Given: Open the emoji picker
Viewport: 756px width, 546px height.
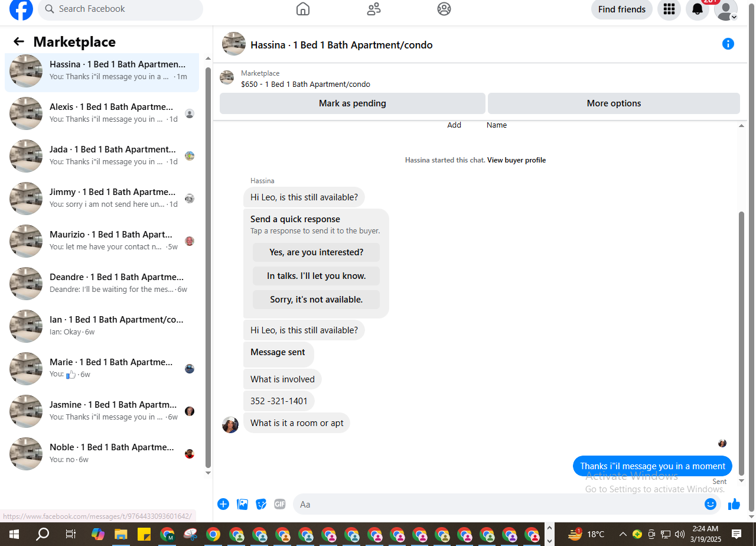Looking at the screenshot, I should tap(711, 504).
